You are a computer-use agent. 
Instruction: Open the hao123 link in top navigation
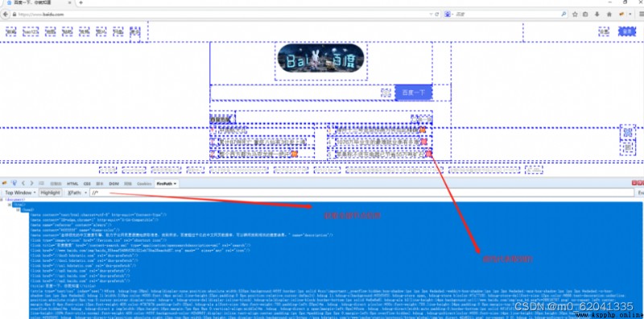click(31, 31)
